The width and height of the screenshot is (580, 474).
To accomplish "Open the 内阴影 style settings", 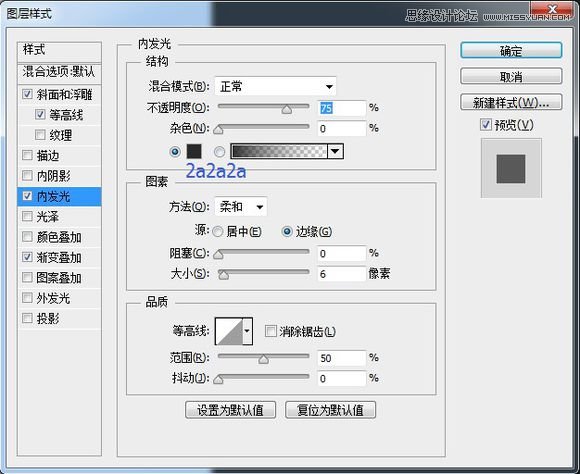I will (x=53, y=176).
